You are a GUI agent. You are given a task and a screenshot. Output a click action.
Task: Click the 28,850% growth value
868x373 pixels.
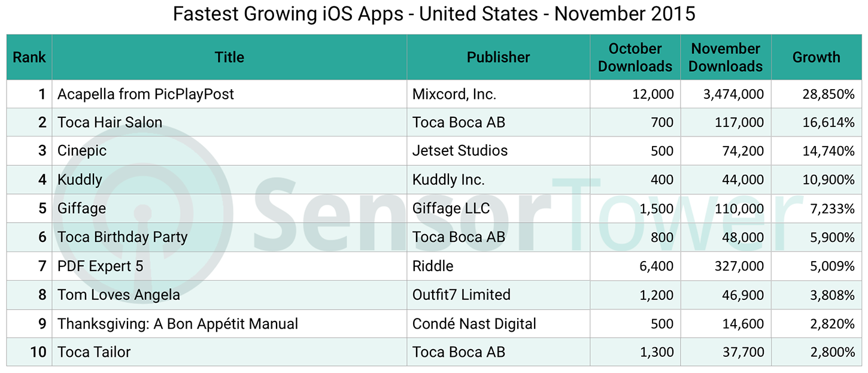click(828, 95)
